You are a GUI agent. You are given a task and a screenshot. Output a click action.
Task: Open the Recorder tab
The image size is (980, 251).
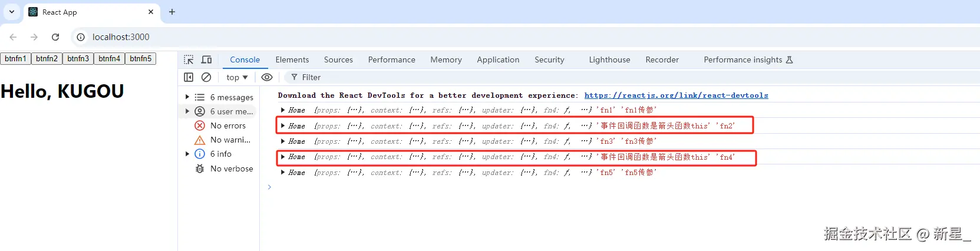662,60
